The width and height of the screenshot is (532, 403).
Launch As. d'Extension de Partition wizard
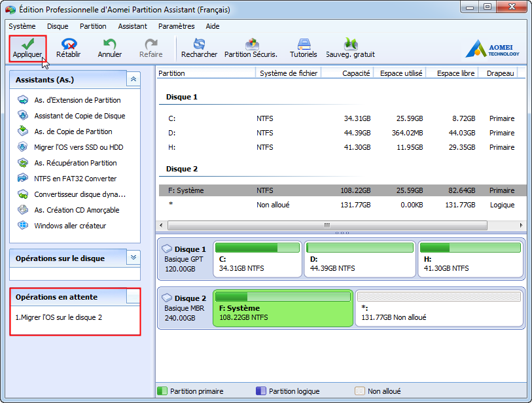(77, 100)
